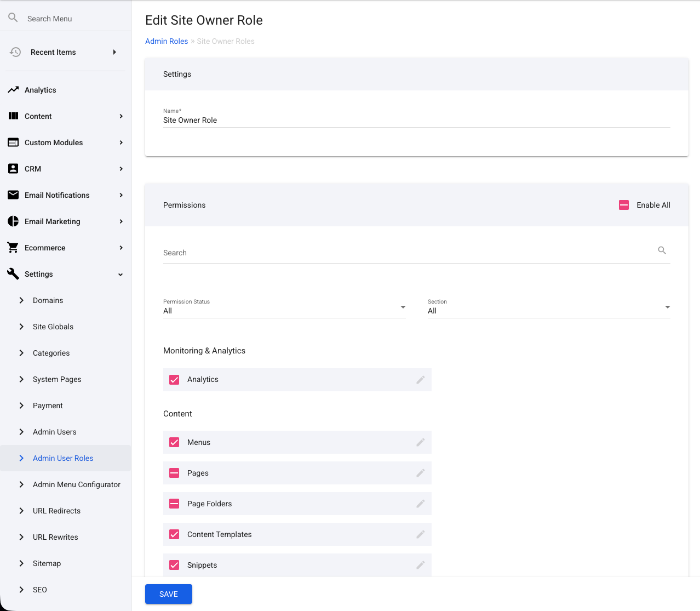Screen dimensions: 700x611
Task: Check the Page Folders permission checkbox
Action: pos(174,503)
